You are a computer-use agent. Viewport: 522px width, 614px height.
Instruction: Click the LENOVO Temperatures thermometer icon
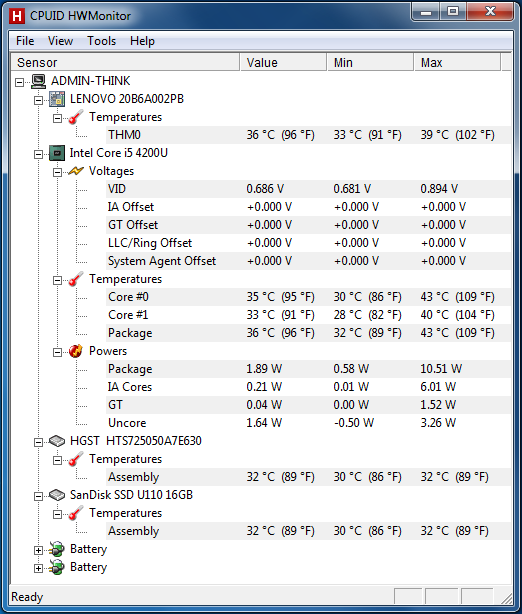pyautogui.click(x=76, y=117)
